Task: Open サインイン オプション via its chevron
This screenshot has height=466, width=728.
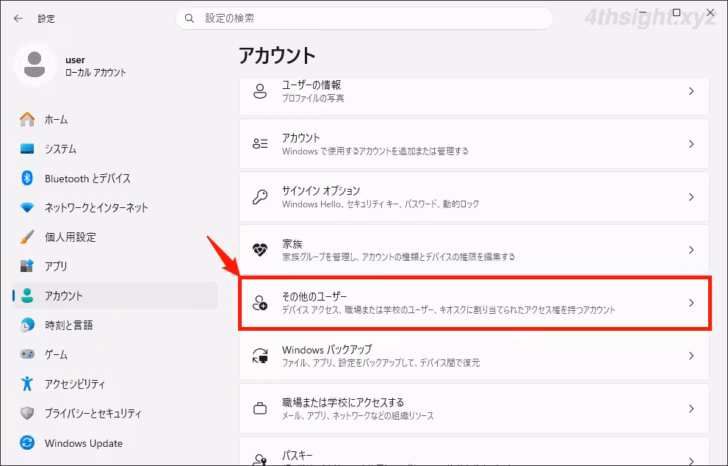Action: (691, 197)
